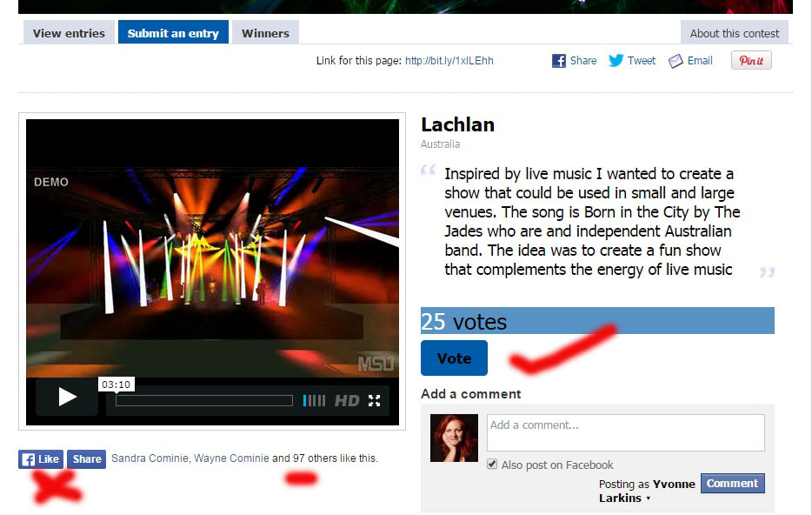812x515 pixels.
Task: Open the Winners tab
Action: click(x=265, y=33)
